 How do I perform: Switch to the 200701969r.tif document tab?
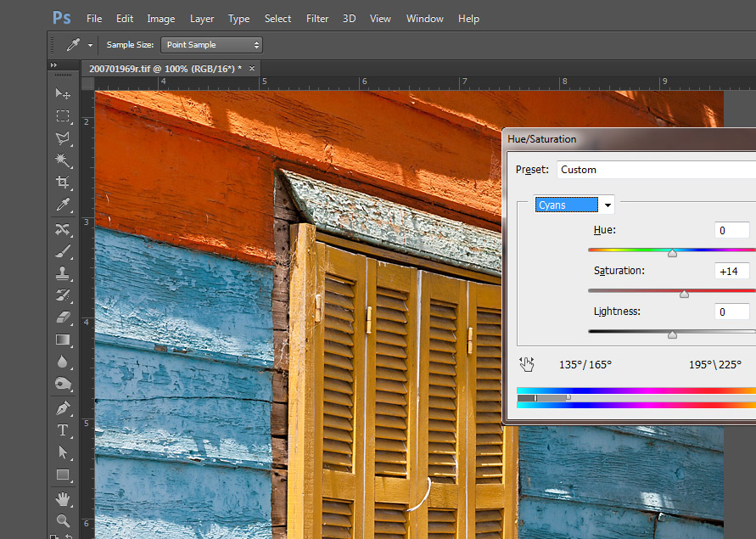(x=165, y=69)
